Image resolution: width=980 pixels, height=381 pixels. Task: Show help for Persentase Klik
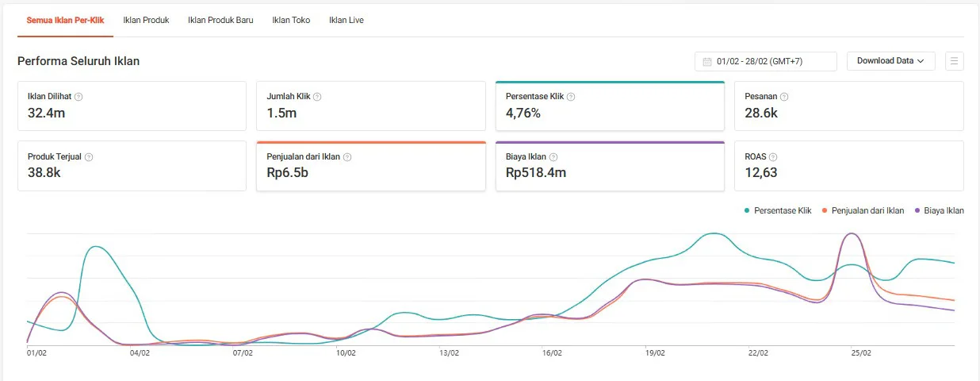tap(571, 97)
